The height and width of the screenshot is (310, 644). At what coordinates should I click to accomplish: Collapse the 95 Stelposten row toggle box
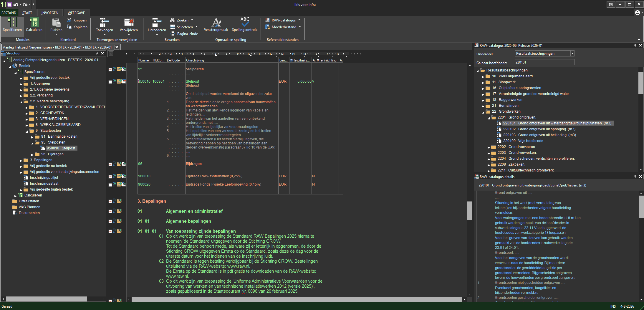(x=110, y=70)
